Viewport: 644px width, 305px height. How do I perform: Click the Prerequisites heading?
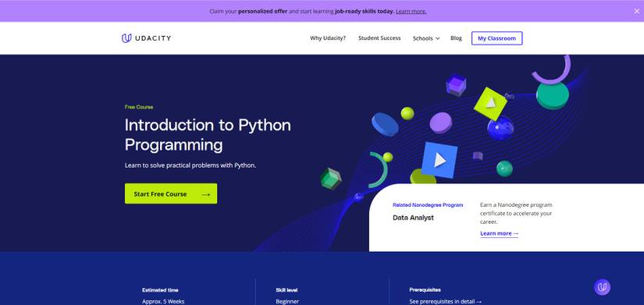[425, 290]
